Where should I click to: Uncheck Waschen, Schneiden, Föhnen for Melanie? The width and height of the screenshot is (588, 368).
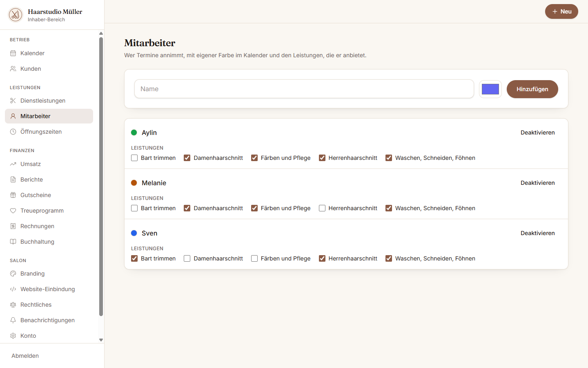coord(389,208)
